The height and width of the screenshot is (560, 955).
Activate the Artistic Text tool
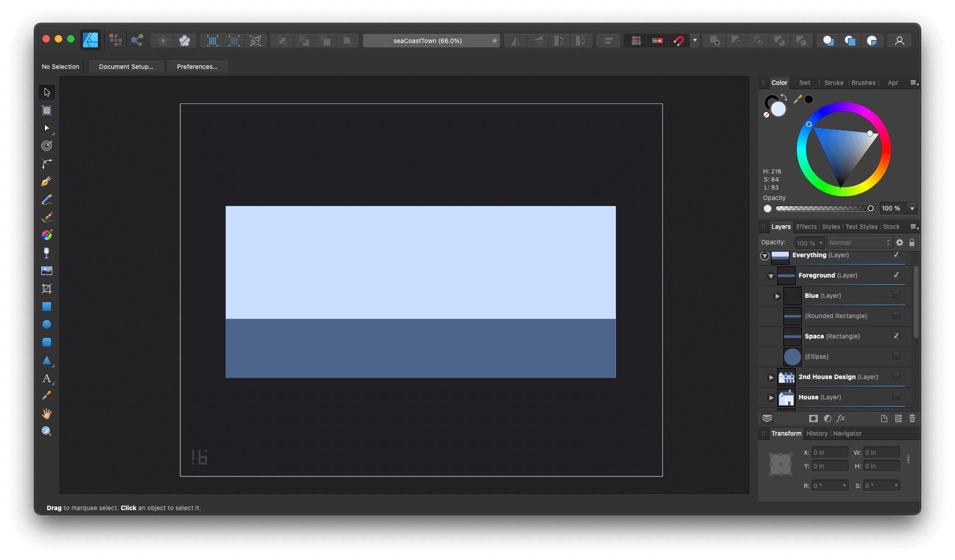click(x=47, y=378)
